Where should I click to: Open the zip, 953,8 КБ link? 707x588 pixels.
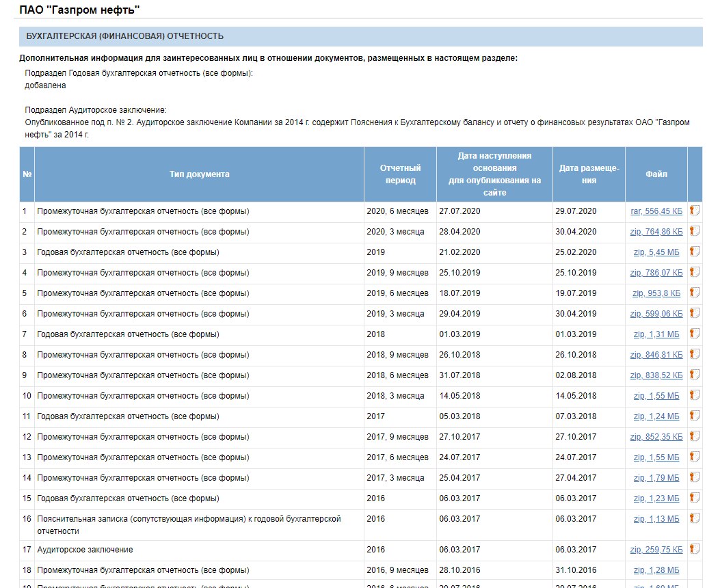point(656,293)
